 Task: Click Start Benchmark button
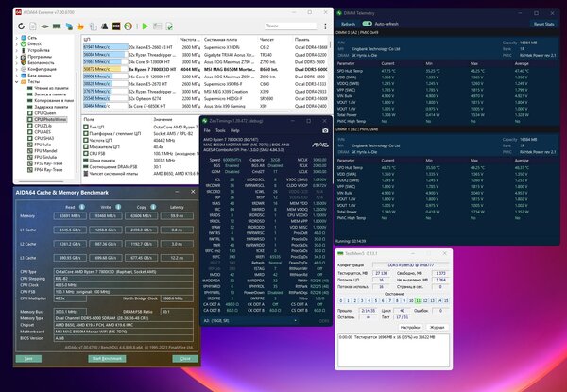107,358
